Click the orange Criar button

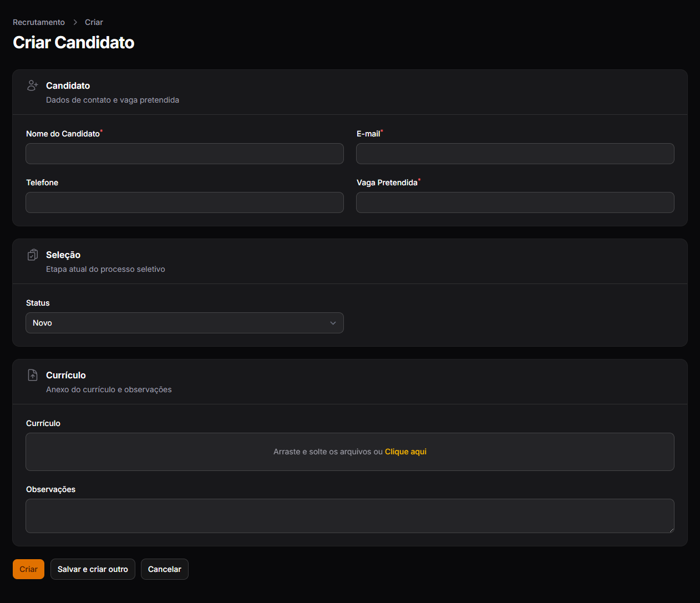click(x=28, y=569)
